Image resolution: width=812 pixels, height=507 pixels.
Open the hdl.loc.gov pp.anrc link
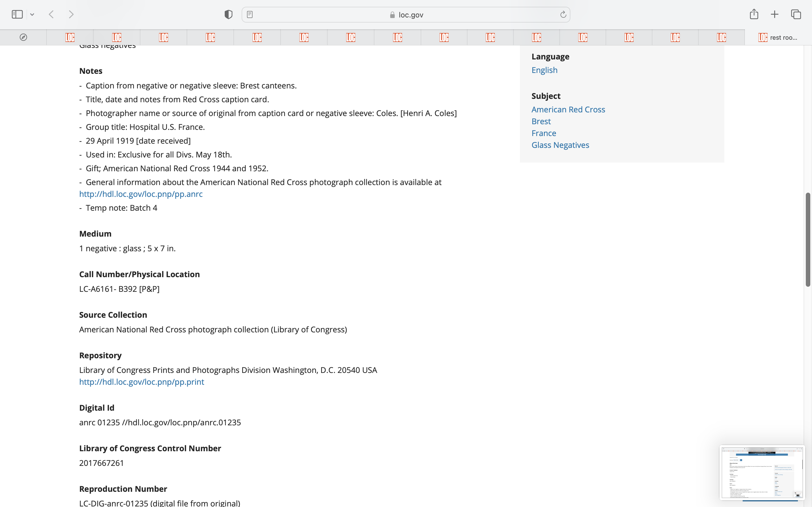tap(141, 194)
